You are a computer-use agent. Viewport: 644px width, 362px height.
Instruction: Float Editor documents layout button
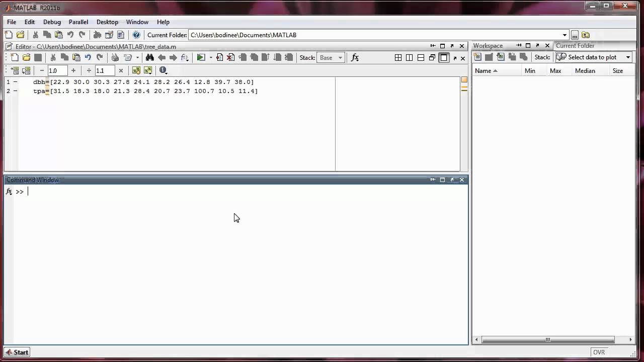point(432,57)
